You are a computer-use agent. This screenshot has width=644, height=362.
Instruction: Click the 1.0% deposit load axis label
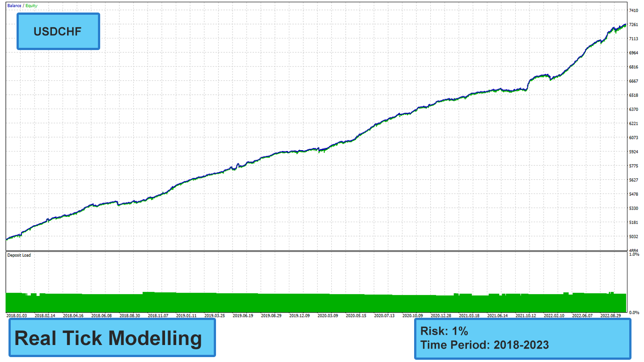(x=634, y=254)
